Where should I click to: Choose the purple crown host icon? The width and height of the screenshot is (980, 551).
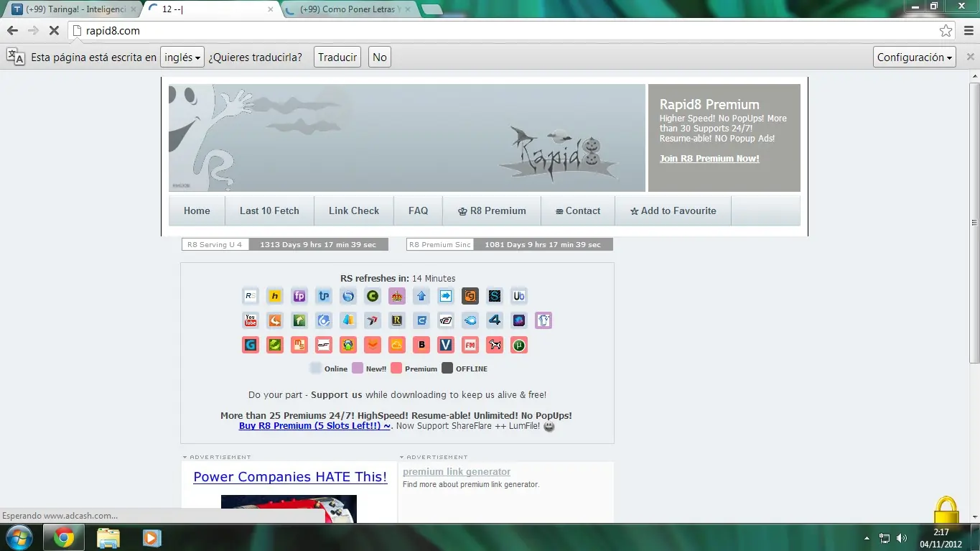pyautogui.click(x=397, y=296)
